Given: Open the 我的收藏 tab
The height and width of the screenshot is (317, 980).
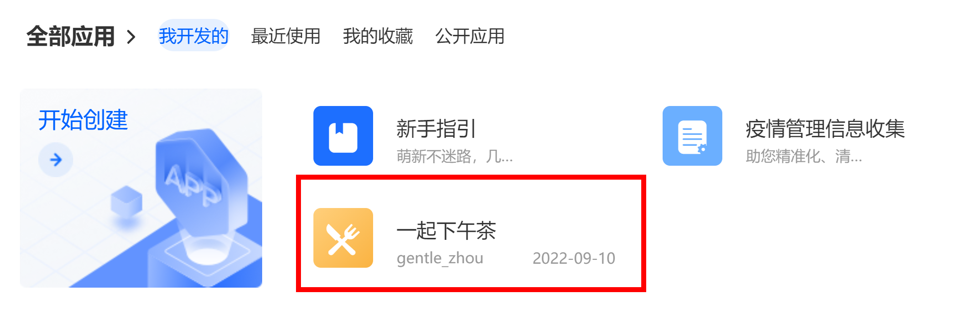Looking at the screenshot, I should pyautogui.click(x=378, y=36).
